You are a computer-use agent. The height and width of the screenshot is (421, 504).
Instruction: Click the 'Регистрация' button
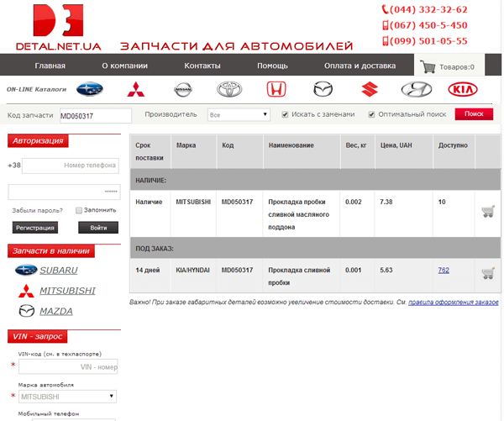click(x=35, y=228)
